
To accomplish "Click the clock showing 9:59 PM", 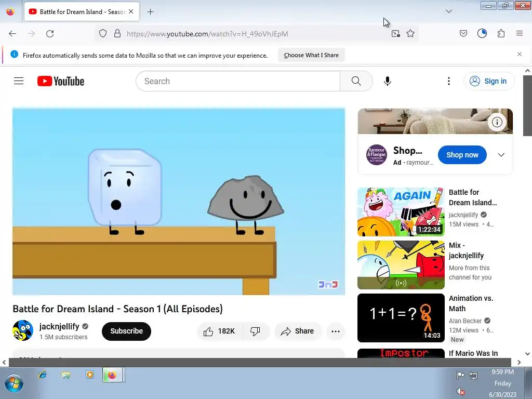I will coord(502,372).
